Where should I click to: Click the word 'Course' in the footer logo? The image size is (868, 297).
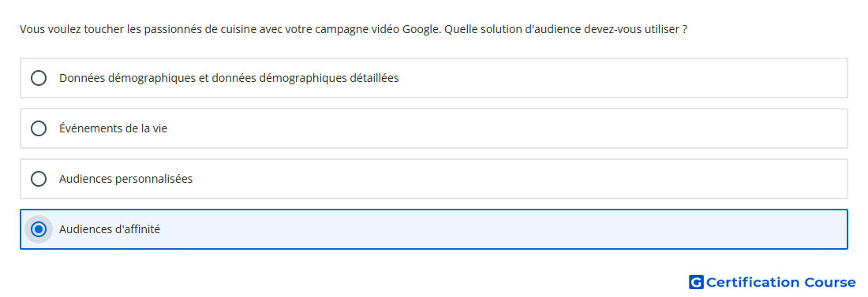coord(830,283)
